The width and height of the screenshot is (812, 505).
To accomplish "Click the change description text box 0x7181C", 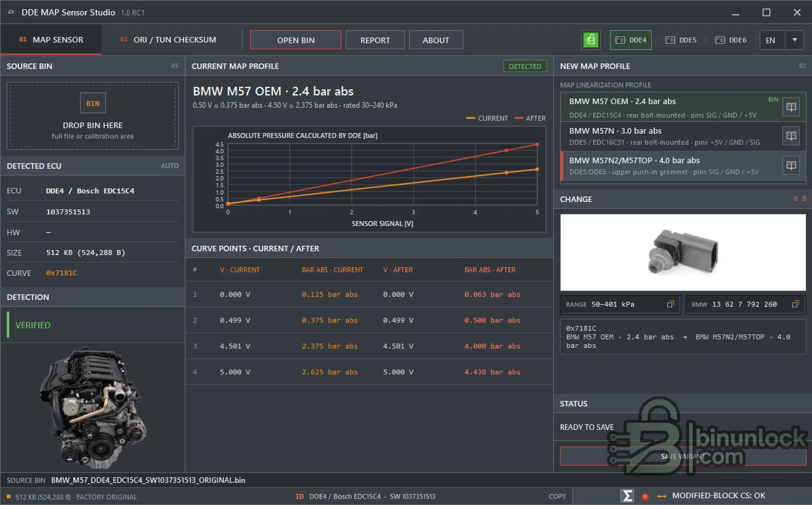I will pos(683,337).
